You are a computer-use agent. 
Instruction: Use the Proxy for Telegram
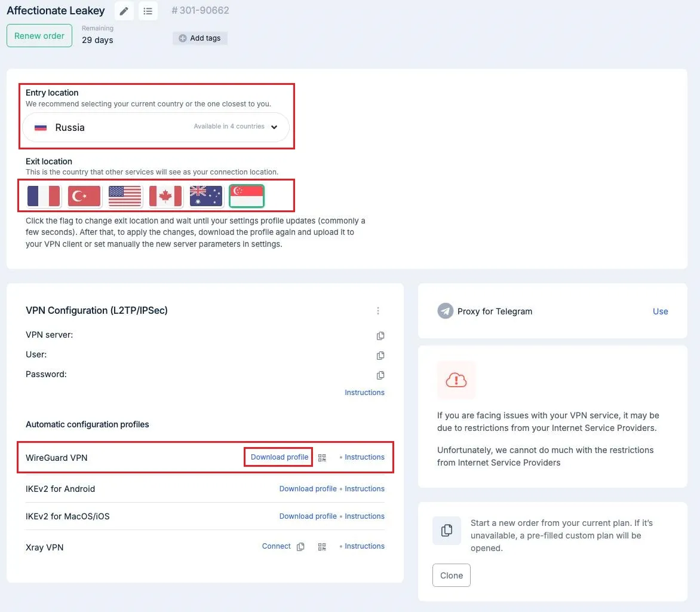[x=660, y=311]
